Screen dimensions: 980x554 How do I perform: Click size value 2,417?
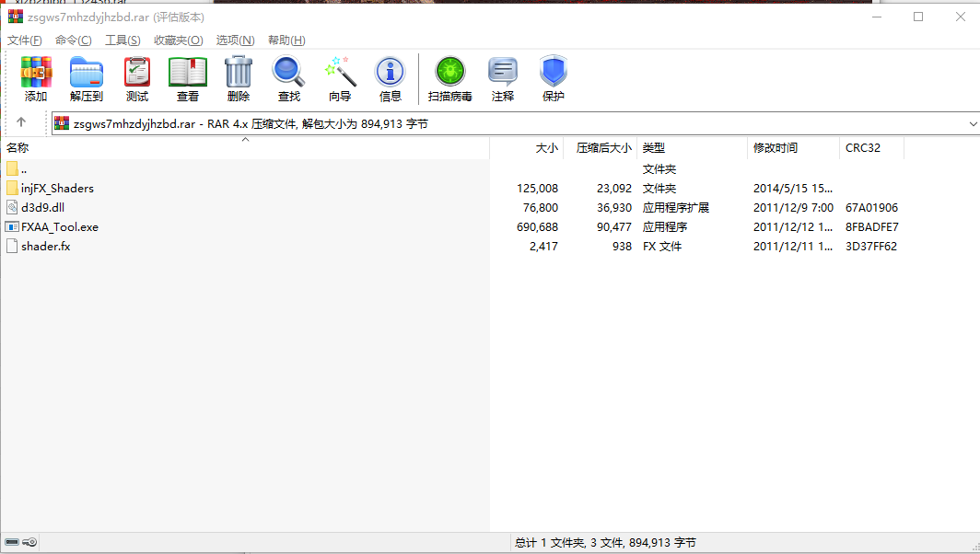pyautogui.click(x=543, y=246)
